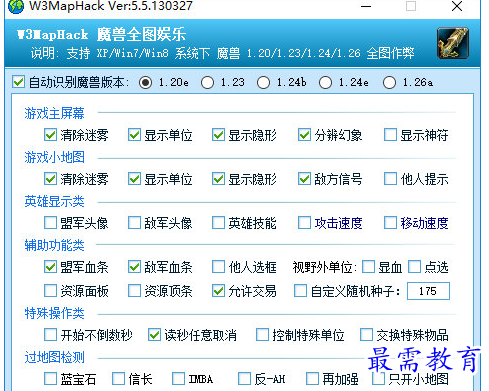The width and height of the screenshot is (489, 391).
Task: Toggle 敌方信号 checkbox
Action: (304, 179)
